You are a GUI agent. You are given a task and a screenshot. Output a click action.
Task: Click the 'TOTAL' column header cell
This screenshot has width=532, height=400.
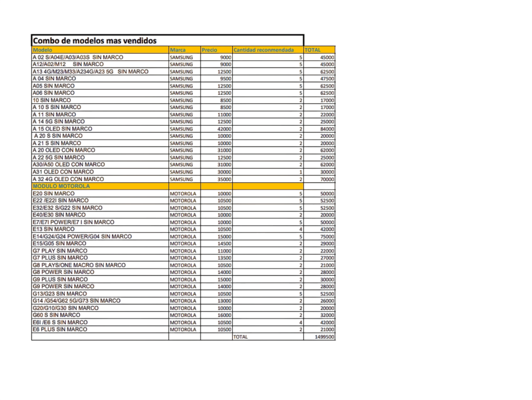(x=320, y=50)
